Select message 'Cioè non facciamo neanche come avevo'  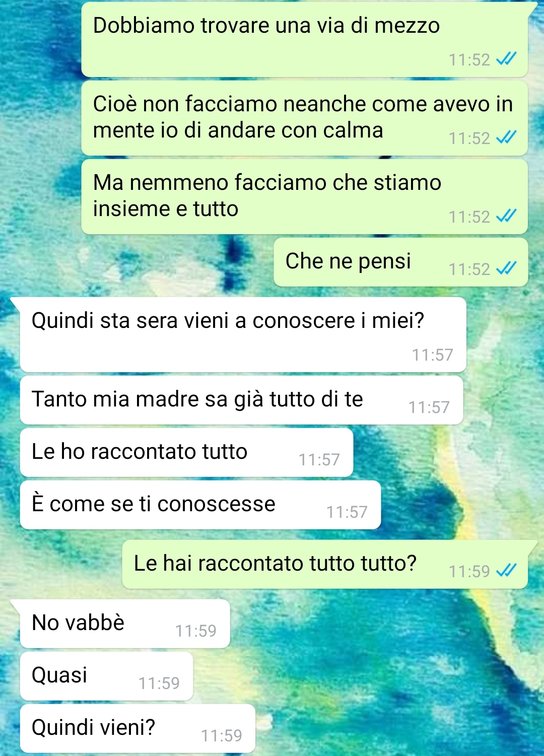(x=304, y=118)
